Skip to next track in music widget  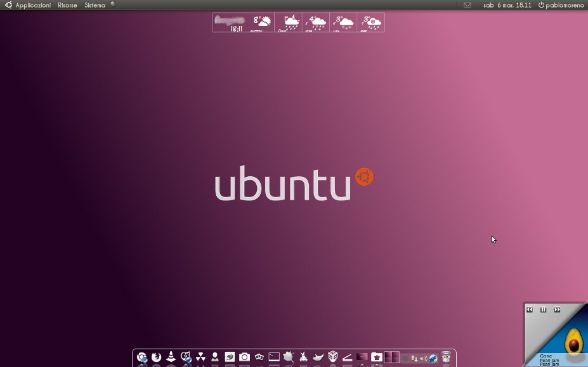(x=558, y=310)
